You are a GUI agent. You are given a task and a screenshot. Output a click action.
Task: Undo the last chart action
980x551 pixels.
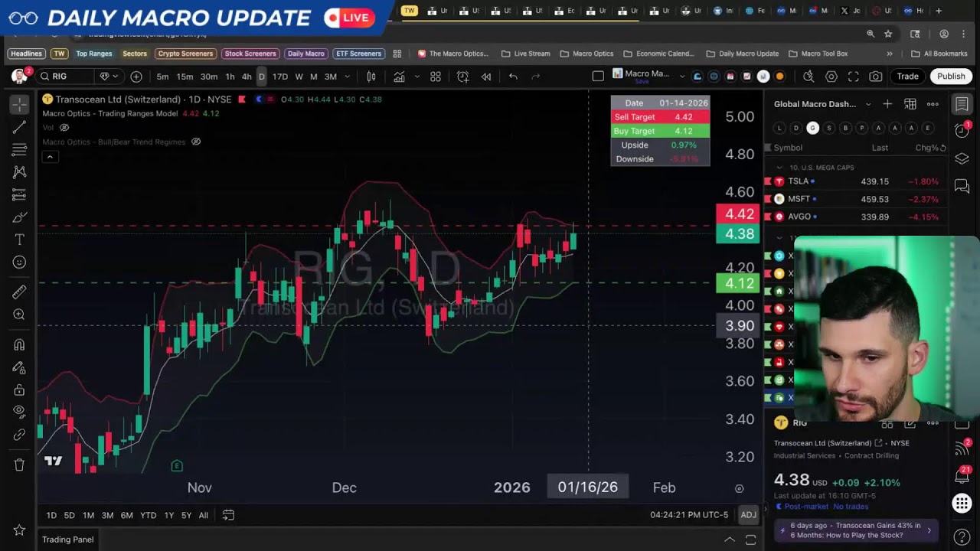513,77
